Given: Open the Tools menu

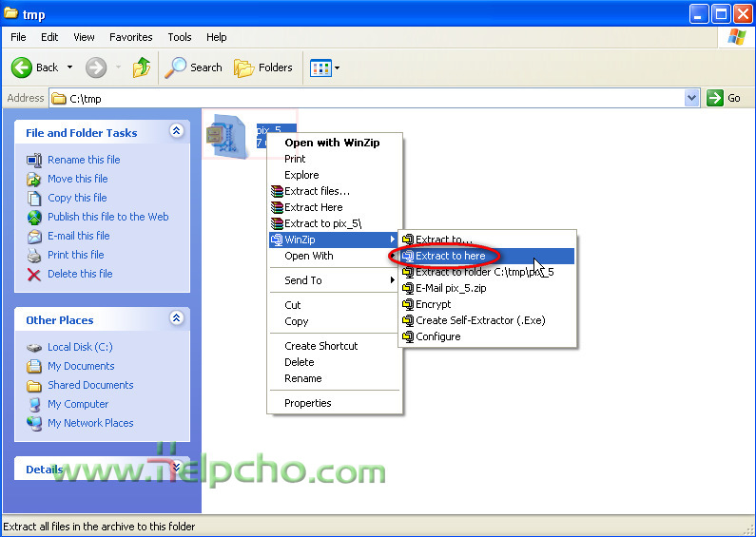Looking at the screenshot, I should pyautogui.click(x=180, y=37).
